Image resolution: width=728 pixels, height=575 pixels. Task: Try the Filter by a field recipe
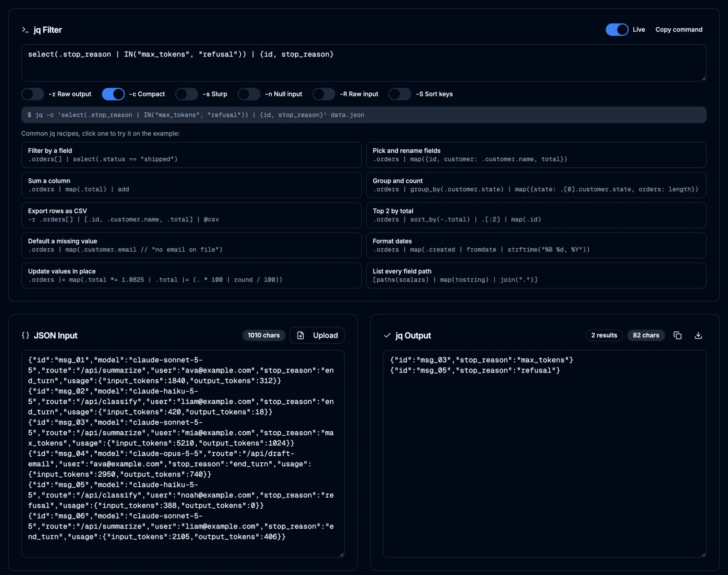[x=192, y=155]
